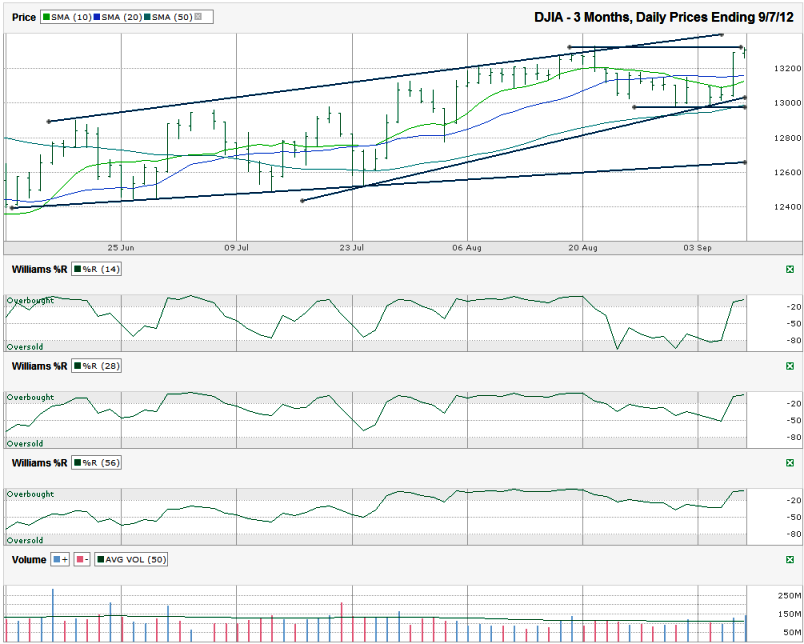804x644 pixels.
Task: Select the SMA (10) green legend entry
Action: pos(67,17)
